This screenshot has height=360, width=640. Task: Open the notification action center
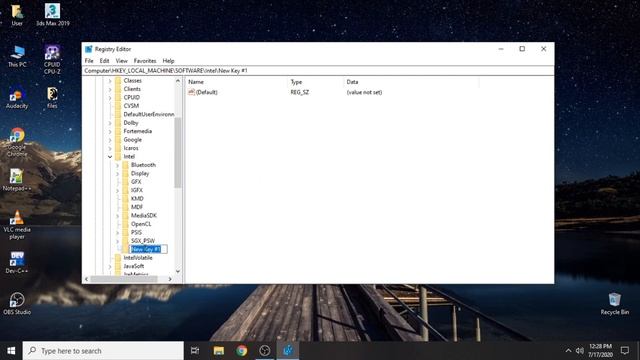[x=624, y=351]
